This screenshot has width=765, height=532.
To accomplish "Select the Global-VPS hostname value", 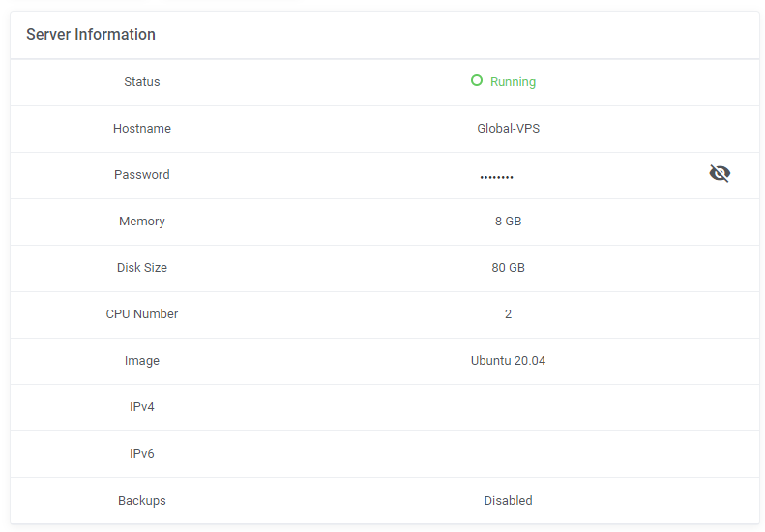I will click(x=508, y=129).
